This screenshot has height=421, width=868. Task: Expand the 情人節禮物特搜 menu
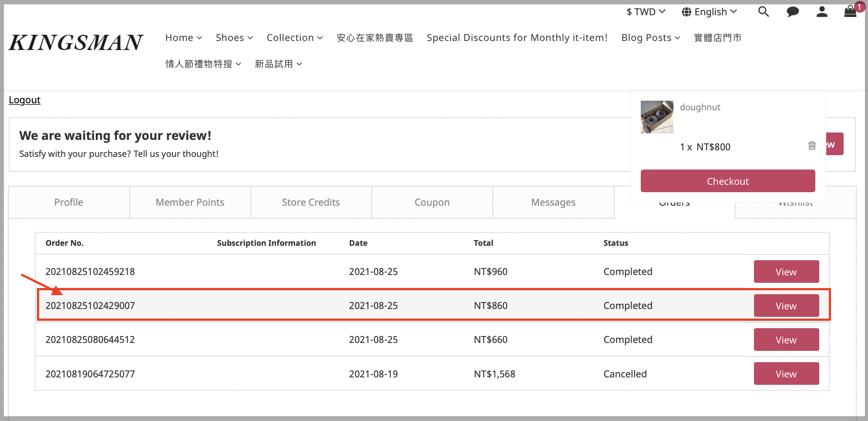(203, 64)
